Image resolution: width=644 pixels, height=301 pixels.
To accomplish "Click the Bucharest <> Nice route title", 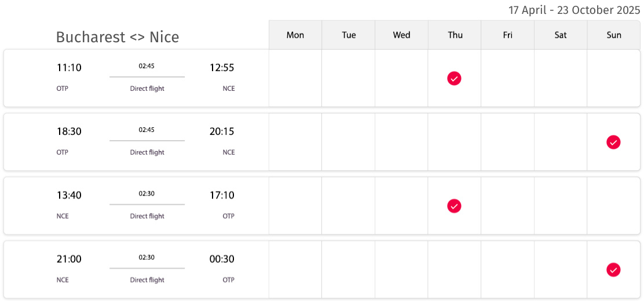I will pos(118,37).
